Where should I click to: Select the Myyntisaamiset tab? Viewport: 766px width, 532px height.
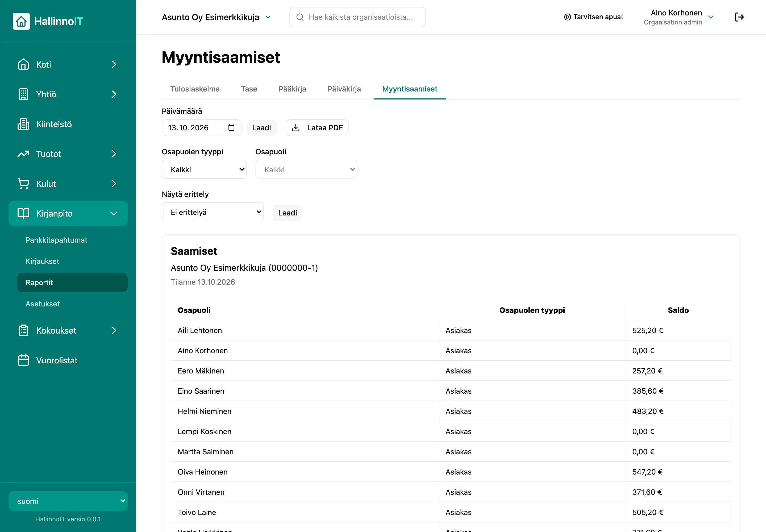pyautogui.click(x=410, y=89)
